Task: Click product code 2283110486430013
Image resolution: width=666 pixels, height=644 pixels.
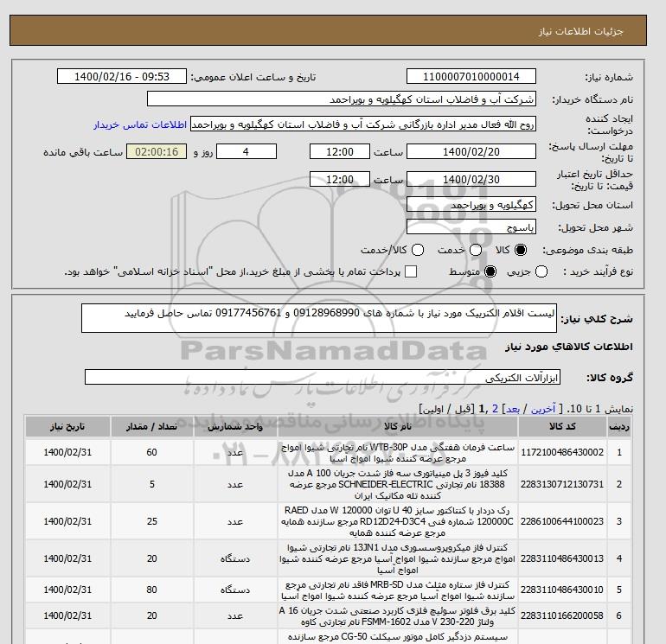Action: point(562,558)
